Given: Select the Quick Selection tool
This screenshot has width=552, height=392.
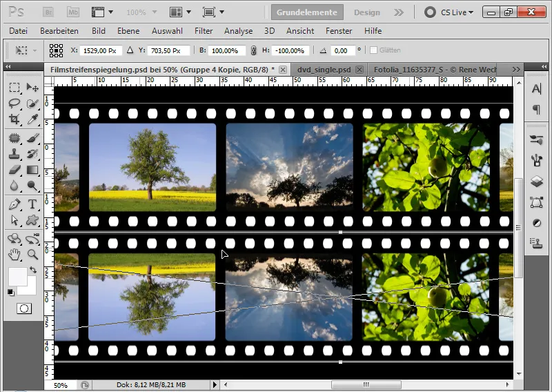Looking at the screenshot, I should [32, 104].
